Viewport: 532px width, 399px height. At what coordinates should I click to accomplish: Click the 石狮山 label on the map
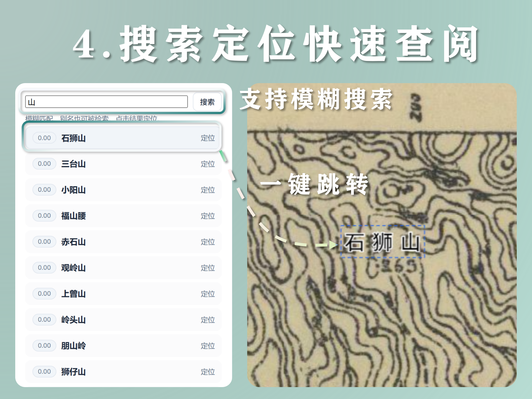(x=382, y=242)
